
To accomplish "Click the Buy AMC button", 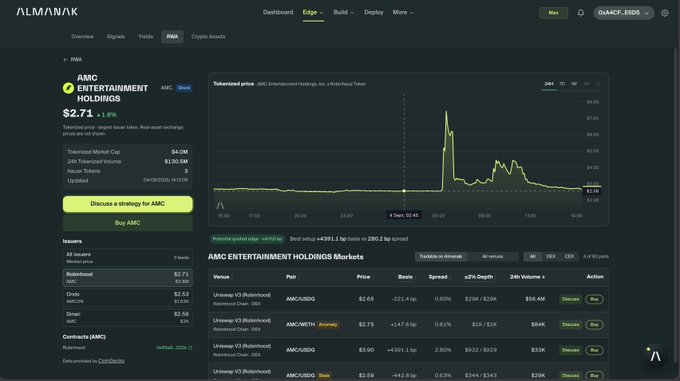I will coord(128,223).
